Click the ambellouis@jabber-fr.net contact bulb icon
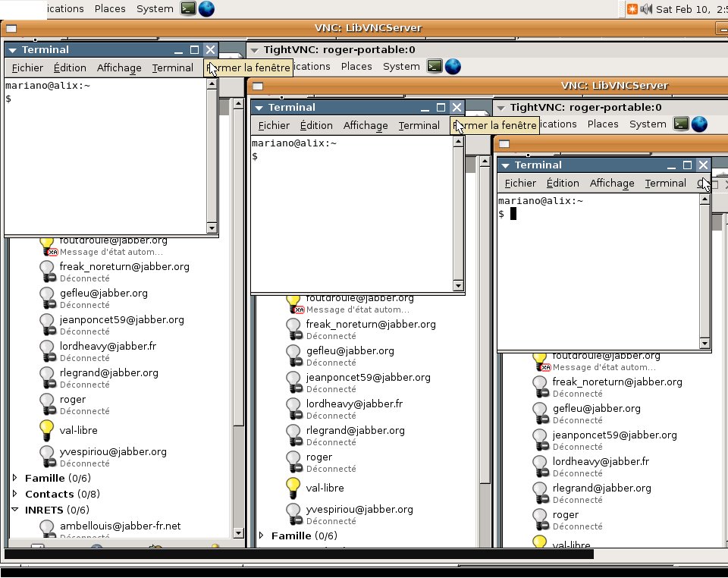 47,528
